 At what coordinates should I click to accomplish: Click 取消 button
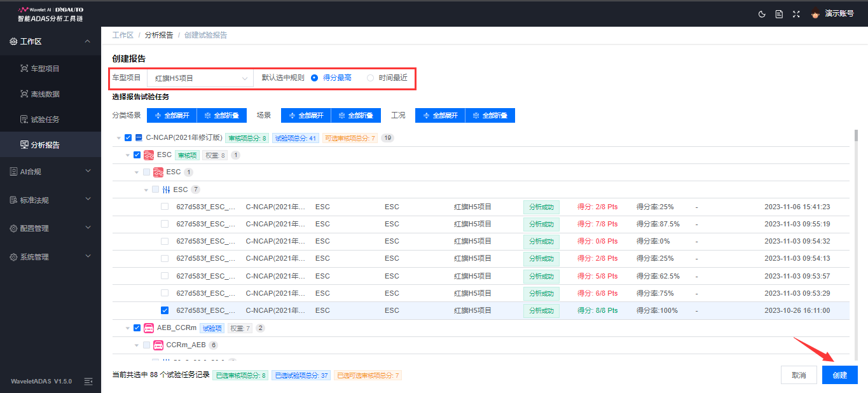click(x=799, y=375)
